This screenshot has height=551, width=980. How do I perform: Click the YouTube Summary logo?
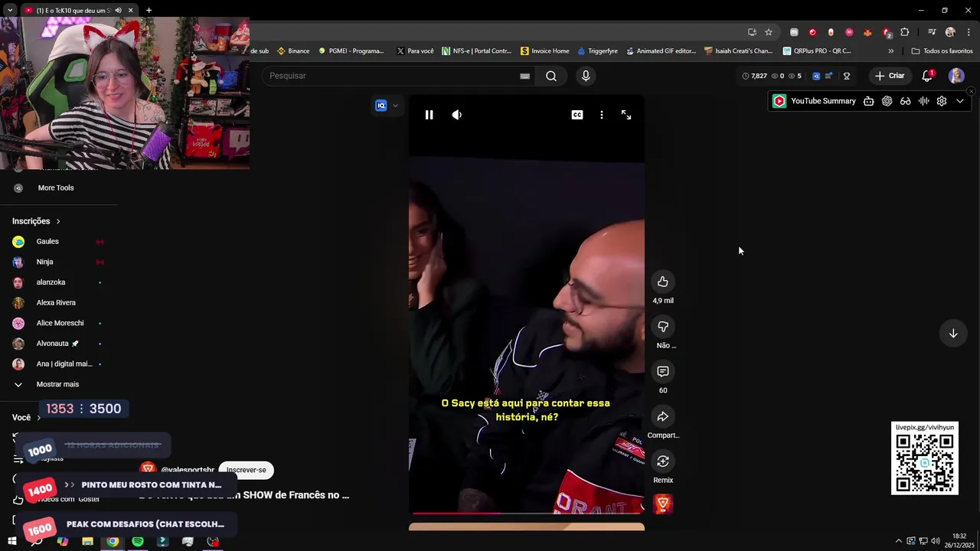point(779,101)
